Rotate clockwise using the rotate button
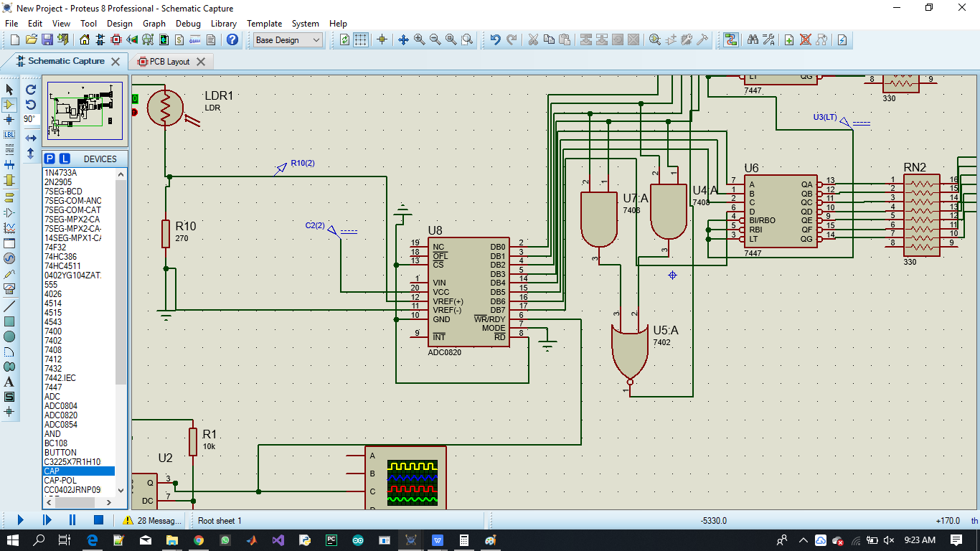The image size is (980, 551). pos(31,90)
